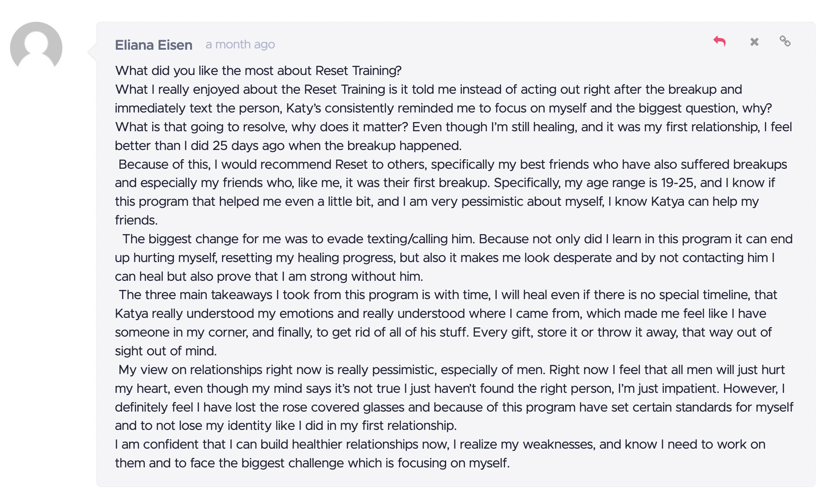Click the line ending "sight out of mind."
The image size is (833, 504).
pos(166,351)
